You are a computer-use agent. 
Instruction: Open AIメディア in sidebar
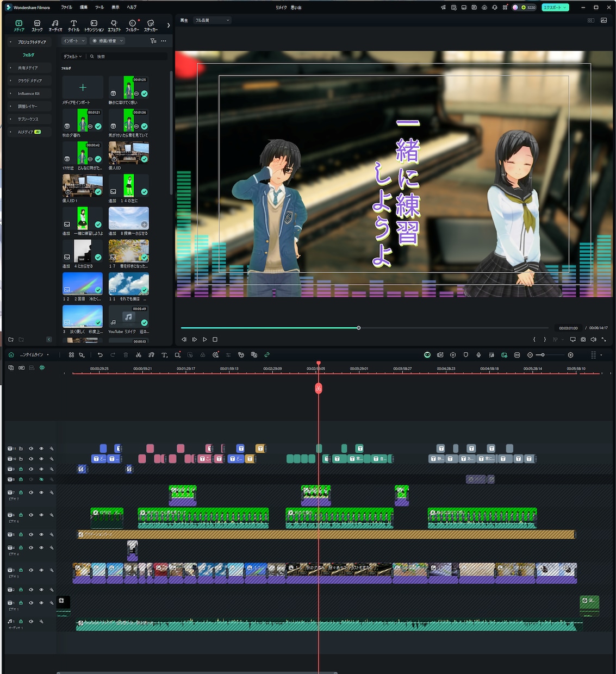(x=29, y=132)
